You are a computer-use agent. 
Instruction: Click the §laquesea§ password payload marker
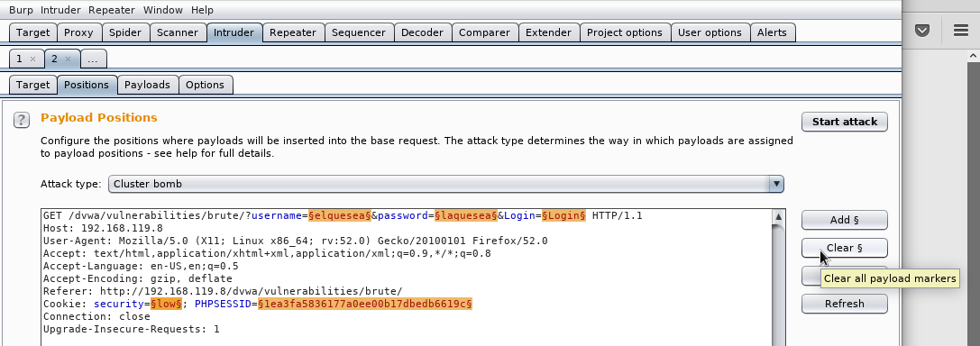tap(465, 215)
